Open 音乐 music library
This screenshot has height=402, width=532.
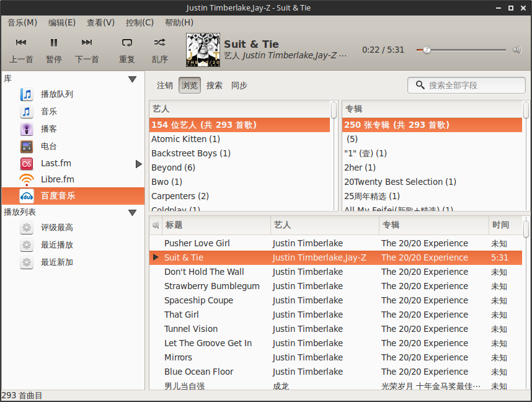[x=73, y=112]
